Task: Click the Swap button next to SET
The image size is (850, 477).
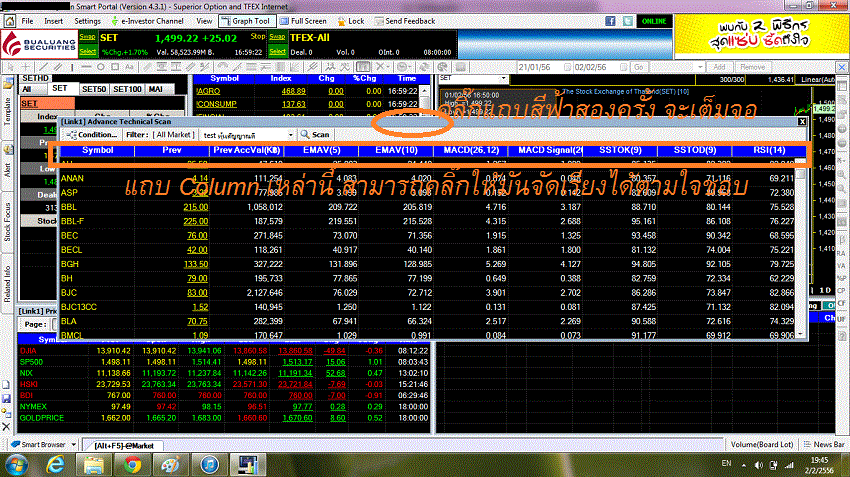Action: coord(87,37)
